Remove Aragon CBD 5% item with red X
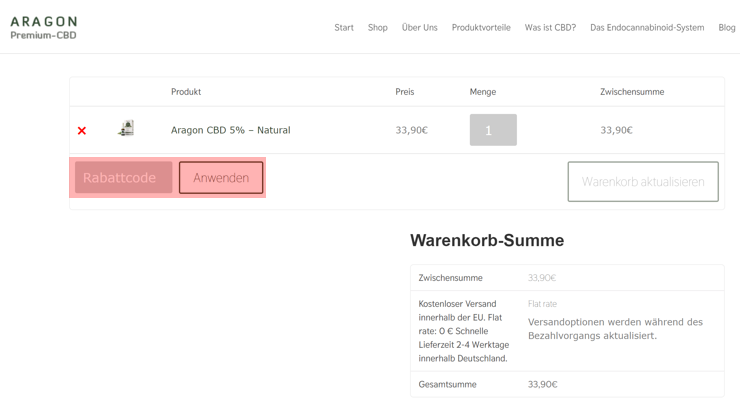This screenshot has height=402, width=740. (x=82, y=131)
